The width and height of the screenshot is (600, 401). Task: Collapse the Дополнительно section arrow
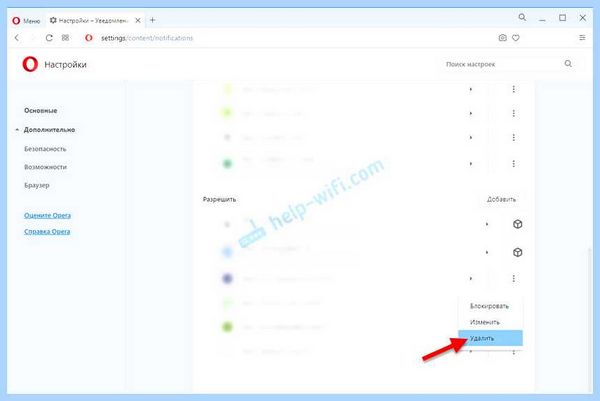pyautogui.click(x=17, y=130)
